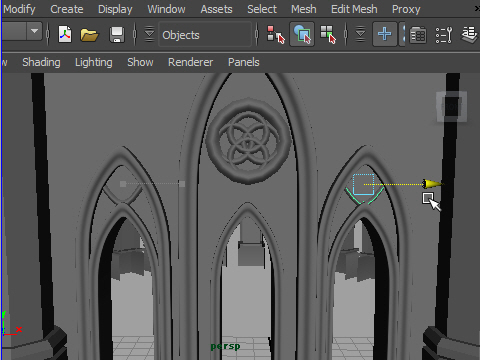Open the viewport Shading menu
This screenshot has width=480, height=360.
41,62
